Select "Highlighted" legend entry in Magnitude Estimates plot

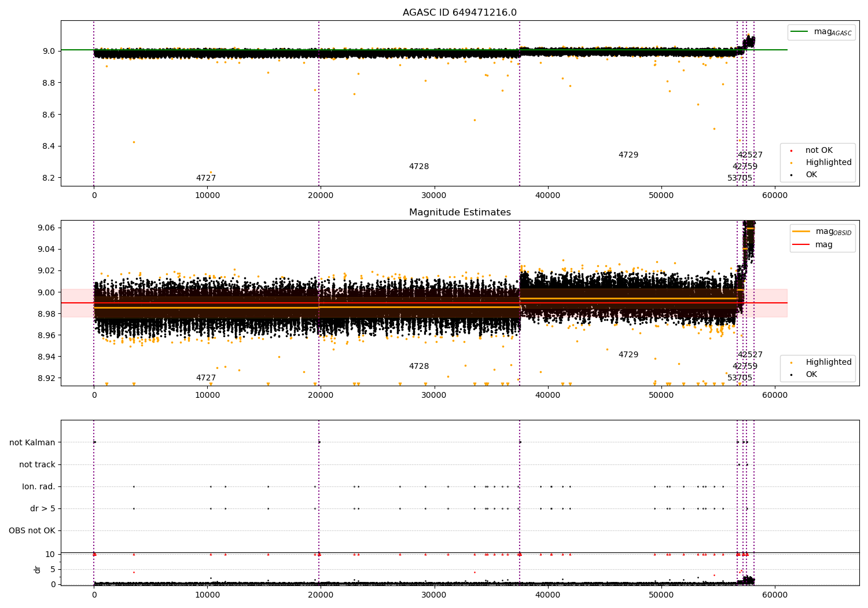[x=828, y=362]
